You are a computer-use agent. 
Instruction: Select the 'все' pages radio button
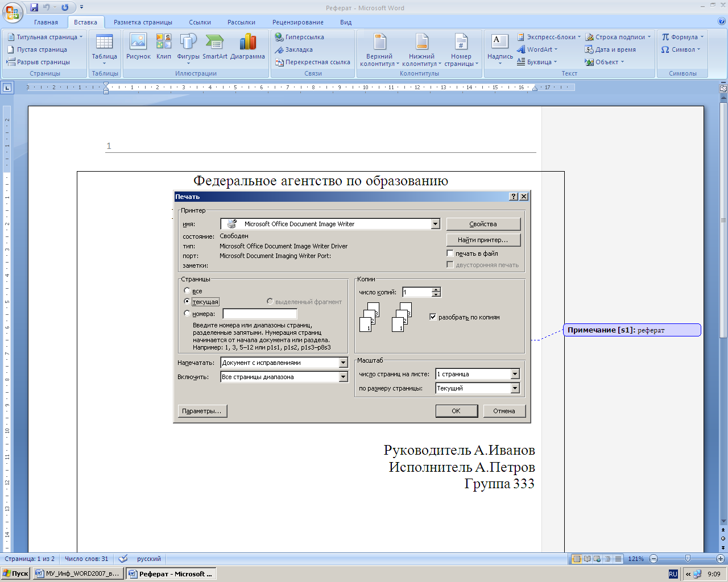[187, 291]
